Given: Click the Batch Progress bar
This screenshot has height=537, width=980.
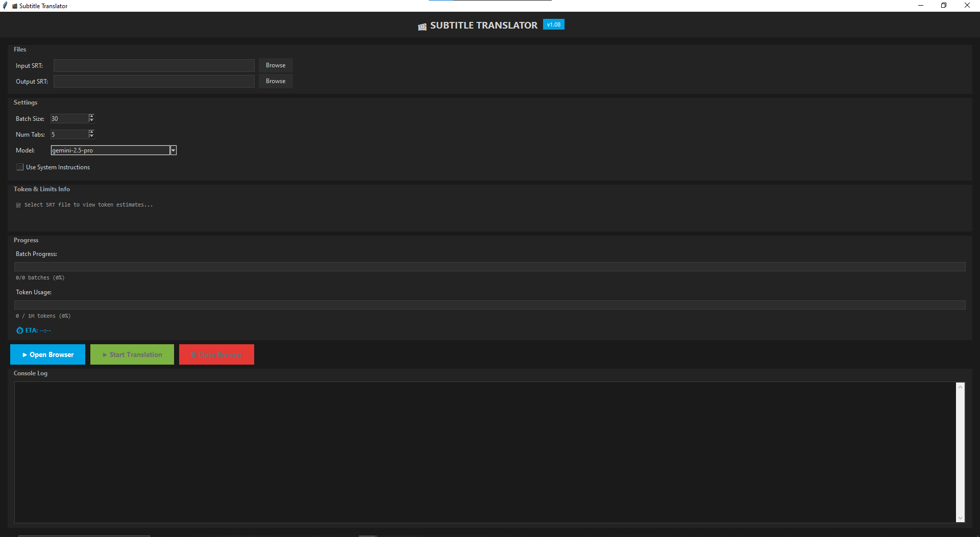Looking at the screenshot, I should pos(489,267).
